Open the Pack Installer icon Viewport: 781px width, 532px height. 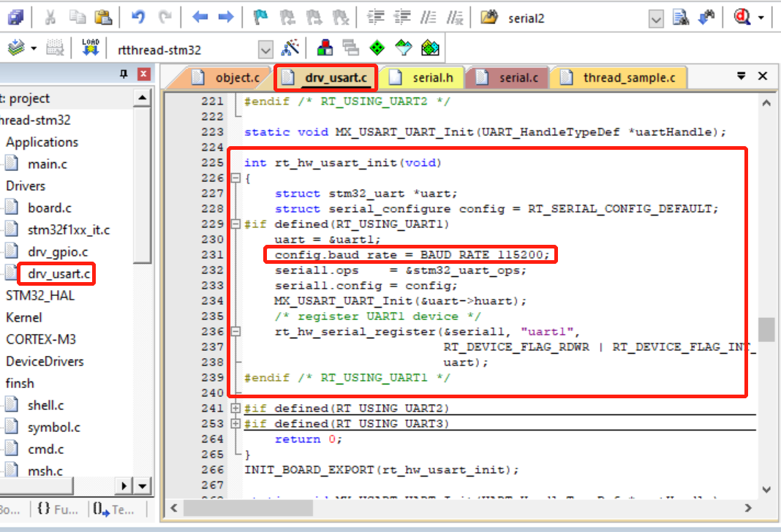[430, 47]
